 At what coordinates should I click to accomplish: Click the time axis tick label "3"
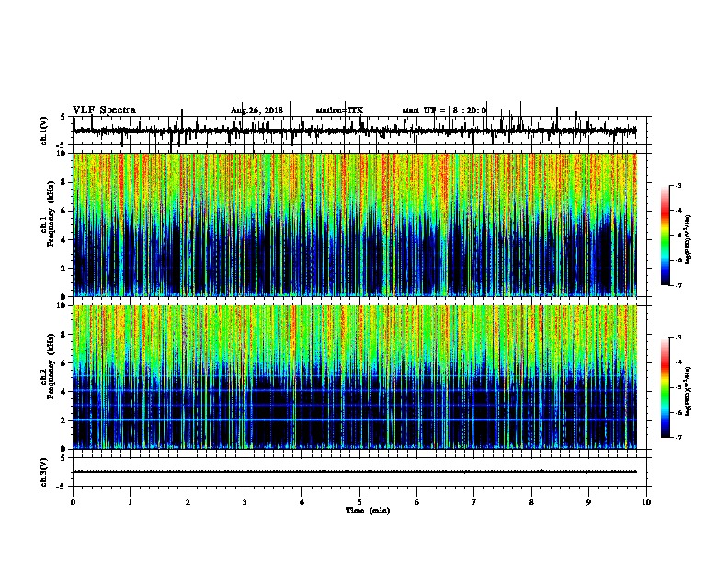click(x=245, y=502)
